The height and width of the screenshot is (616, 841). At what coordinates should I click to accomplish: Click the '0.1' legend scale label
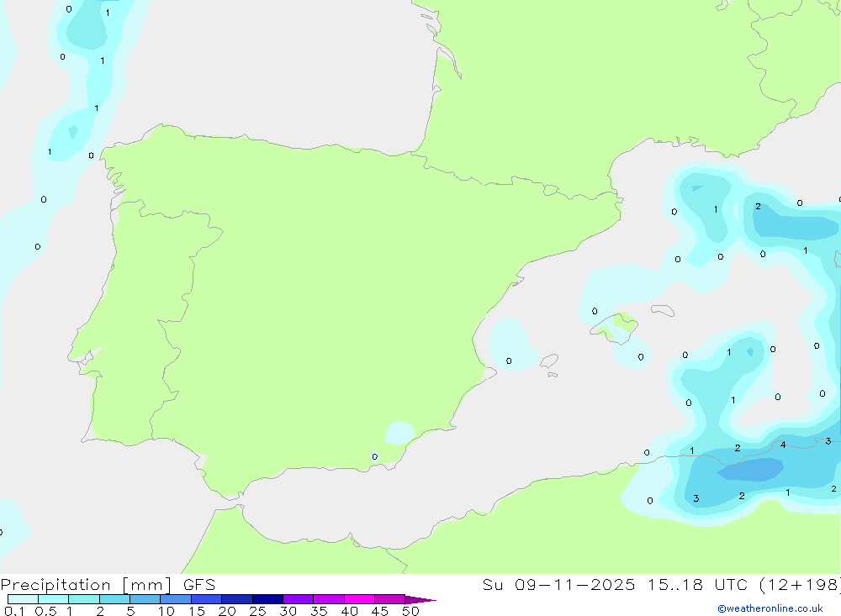coord(14,611)
